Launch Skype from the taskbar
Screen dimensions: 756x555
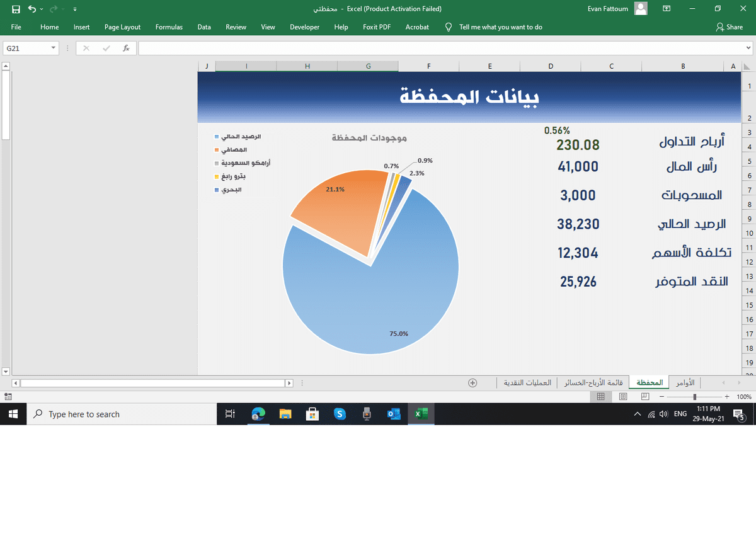[x=340, y=414]
